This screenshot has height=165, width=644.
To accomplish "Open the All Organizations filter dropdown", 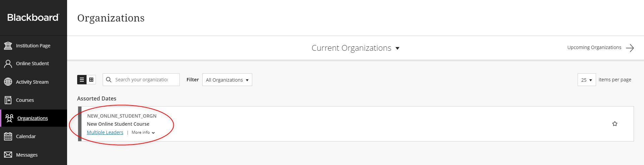I will click(x=227, y=80).
